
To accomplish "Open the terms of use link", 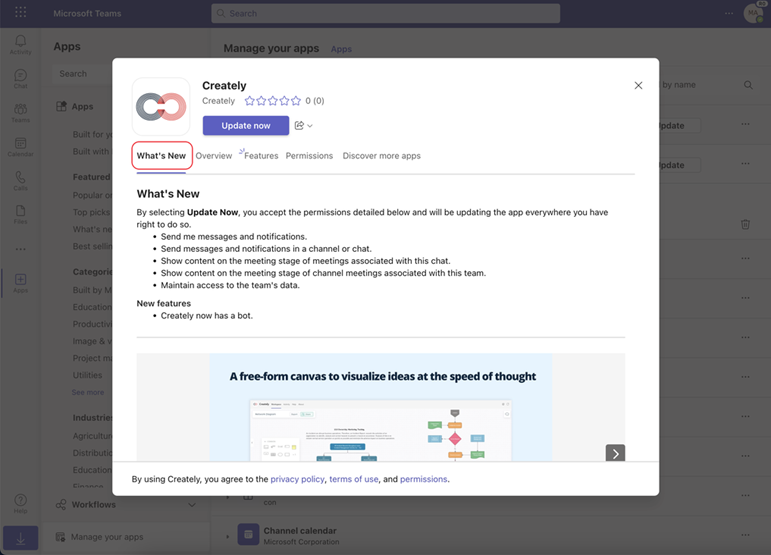I will (354, 479).
